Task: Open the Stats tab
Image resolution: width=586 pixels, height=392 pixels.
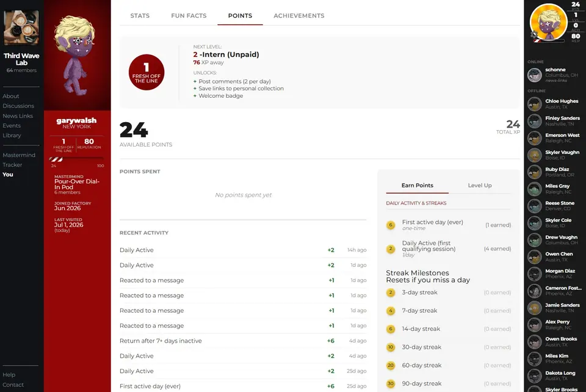Action: click(140, 16)
